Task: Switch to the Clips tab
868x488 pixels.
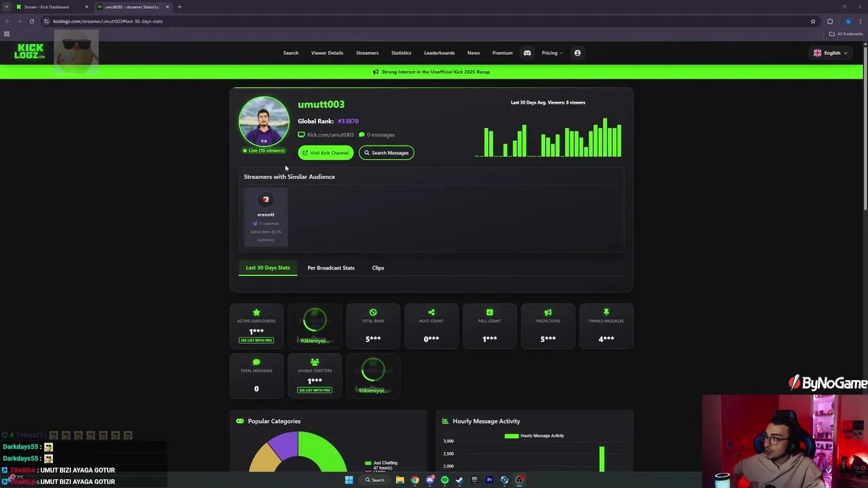Action: 378,268
